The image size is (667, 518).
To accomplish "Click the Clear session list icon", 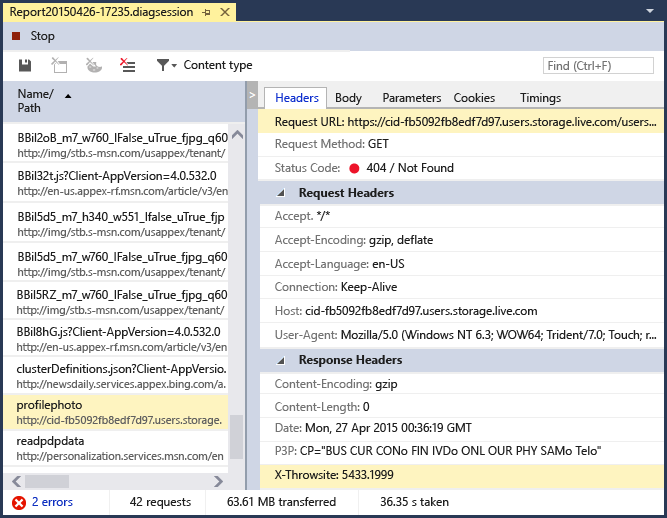I will coord(127,65).
